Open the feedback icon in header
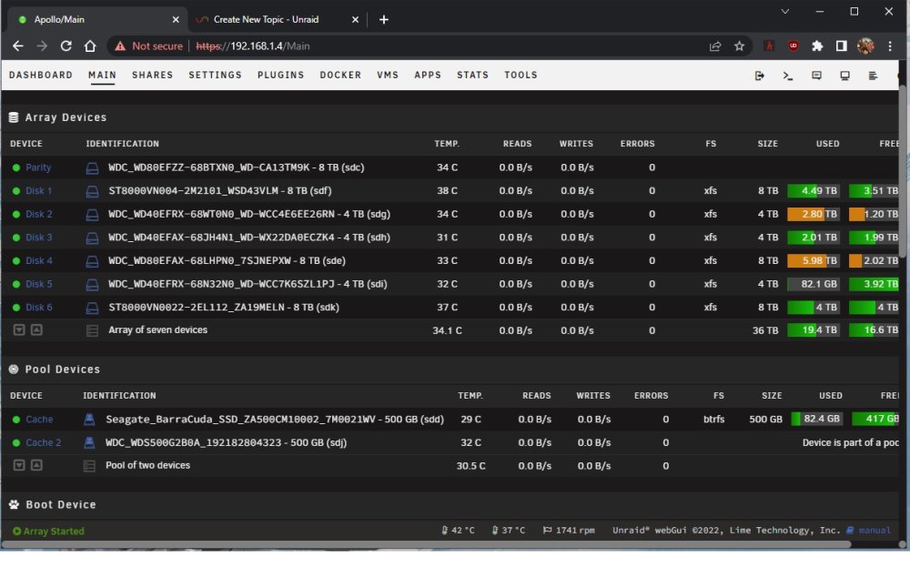910x588 pixels. coord(816,76)
